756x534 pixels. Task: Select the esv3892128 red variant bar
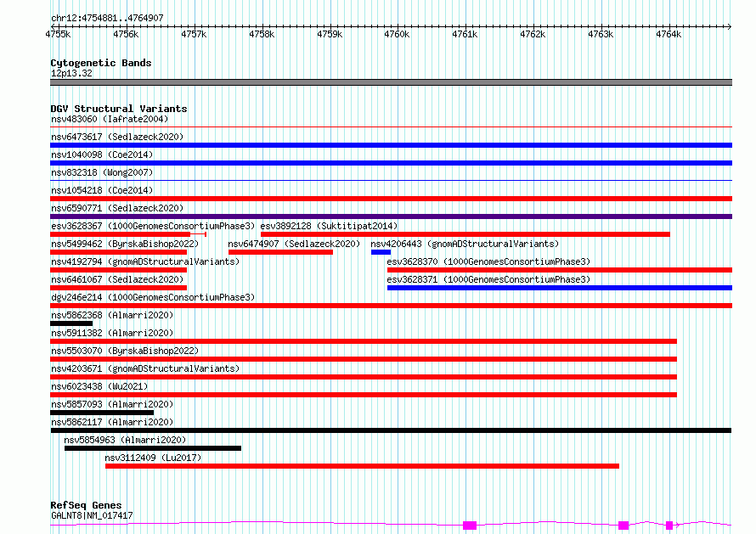(x=465, y=234)
